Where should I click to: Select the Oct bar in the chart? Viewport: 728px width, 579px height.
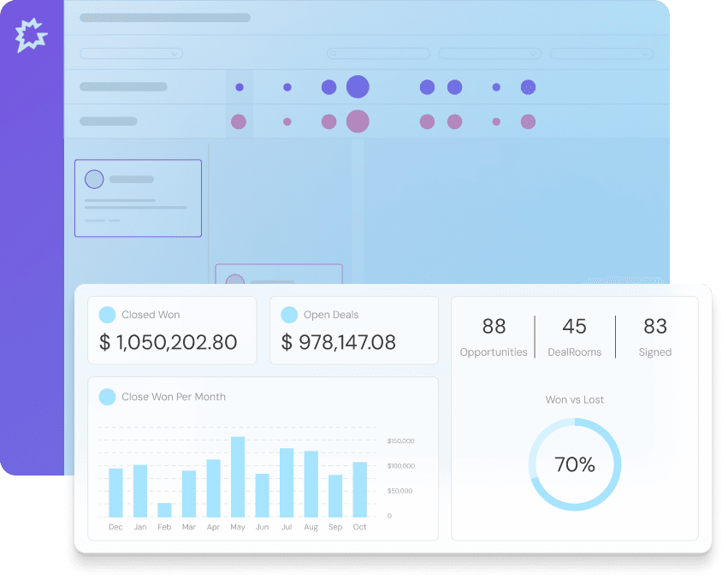tap(360, 490)
